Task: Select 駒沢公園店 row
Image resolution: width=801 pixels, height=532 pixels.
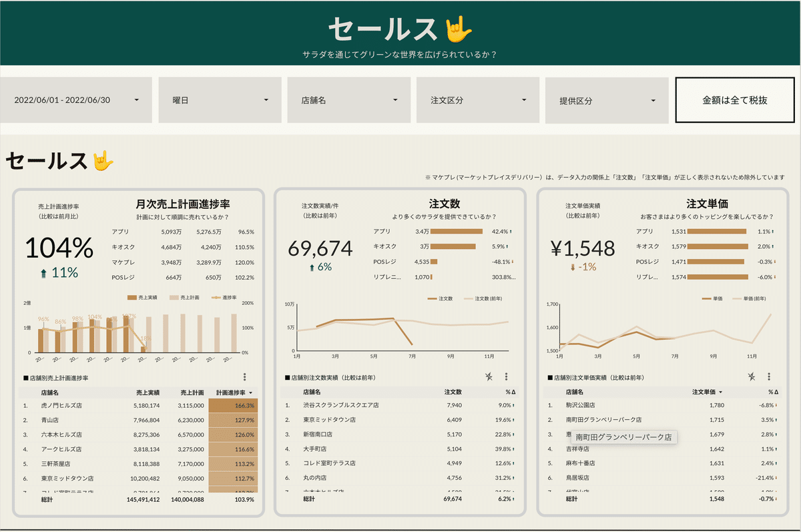Action: (663, 405)
